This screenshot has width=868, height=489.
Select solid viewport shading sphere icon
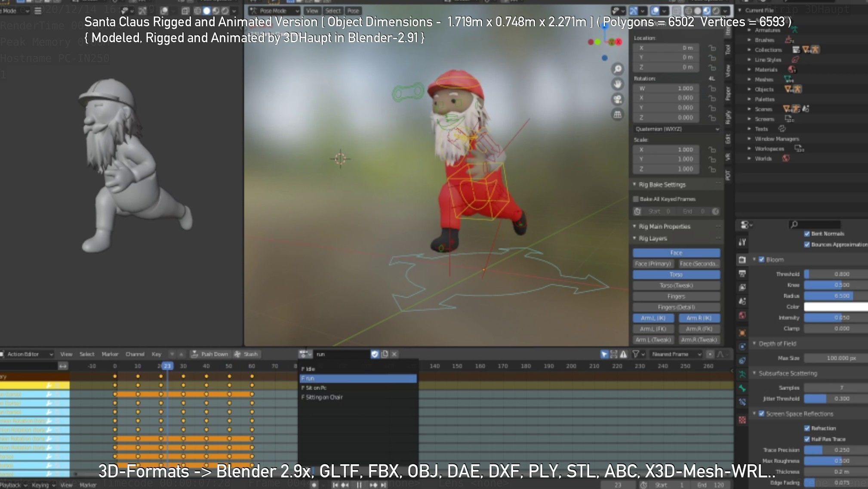698,11
